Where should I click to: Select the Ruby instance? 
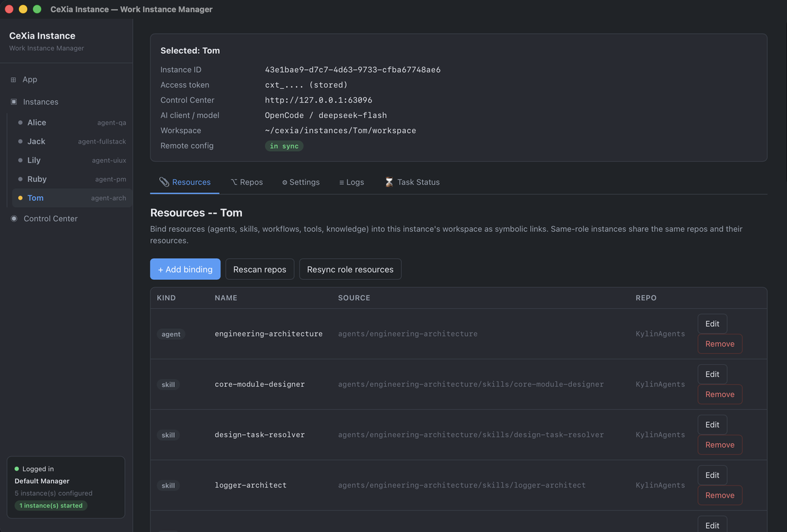click(x=71, y=179)
